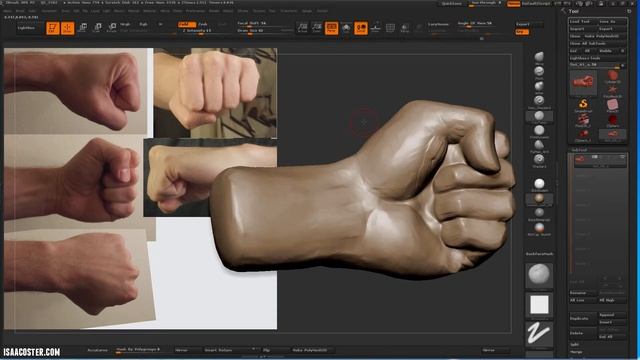Switch to Zsub sculpt mode
This screenshot has width=640, height=360.
(x=203, y=24)
